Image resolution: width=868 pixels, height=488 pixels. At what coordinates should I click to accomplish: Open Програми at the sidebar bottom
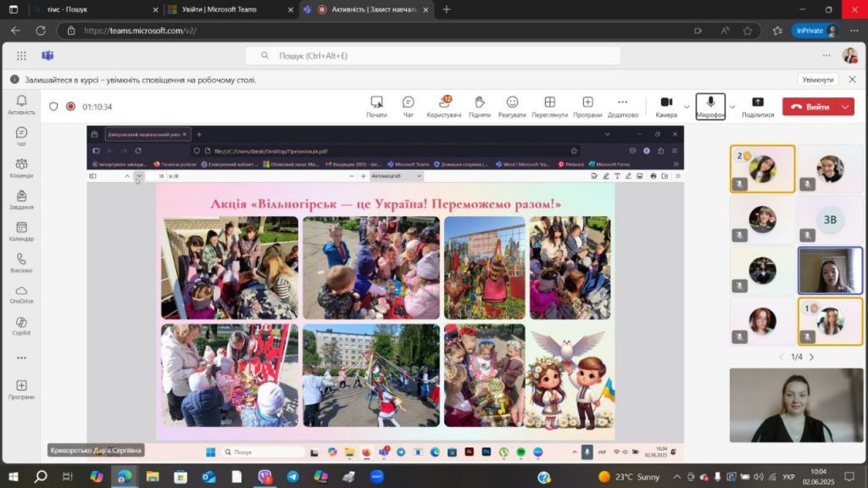(x=21, y=390)
